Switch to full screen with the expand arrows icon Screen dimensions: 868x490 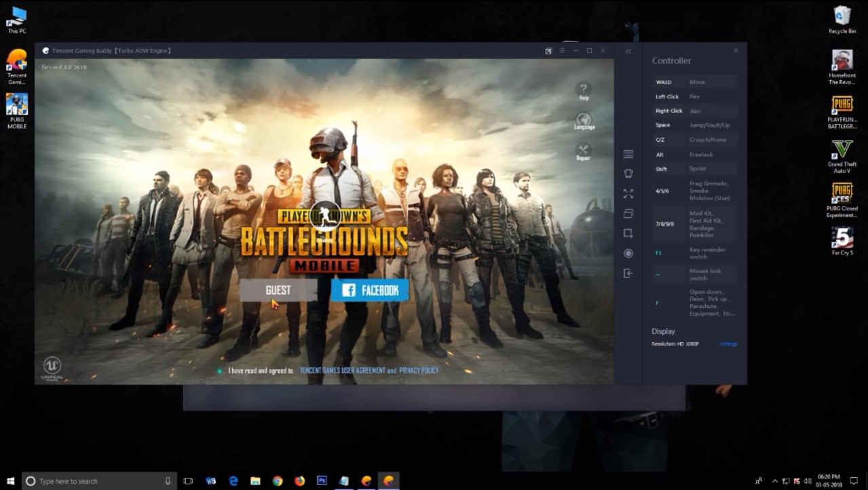coord(628,193)
